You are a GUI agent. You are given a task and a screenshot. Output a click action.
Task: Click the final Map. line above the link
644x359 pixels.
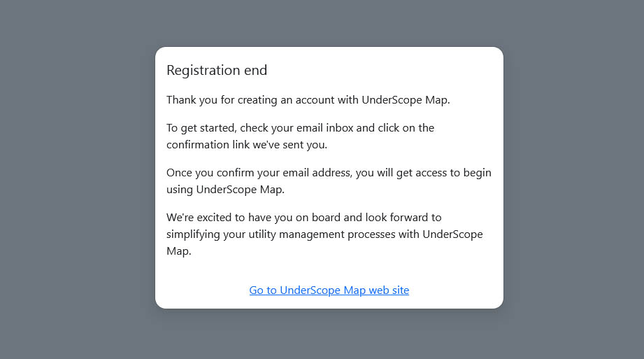[x=179, y=251]
